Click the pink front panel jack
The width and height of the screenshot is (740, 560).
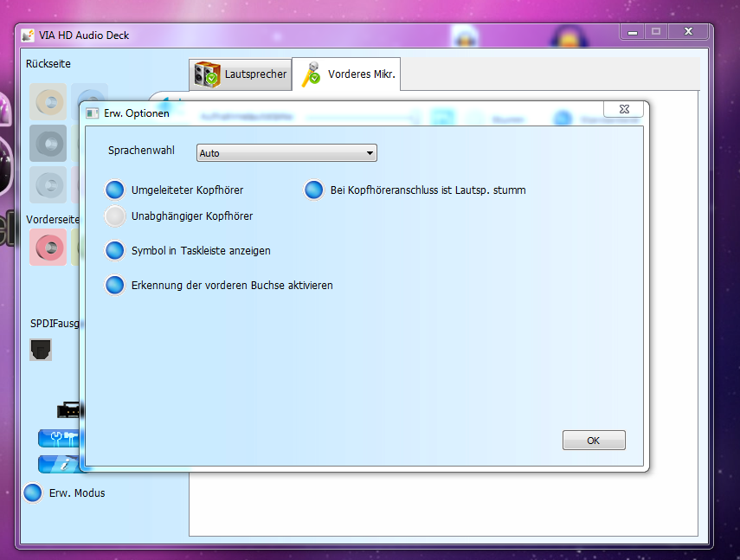tap(48, 248)
